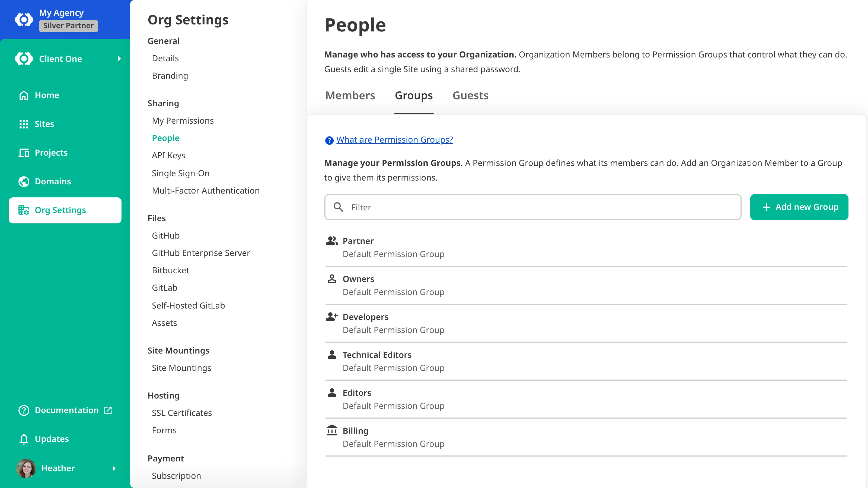Open Self-Hosted GitLab settings

188,306
